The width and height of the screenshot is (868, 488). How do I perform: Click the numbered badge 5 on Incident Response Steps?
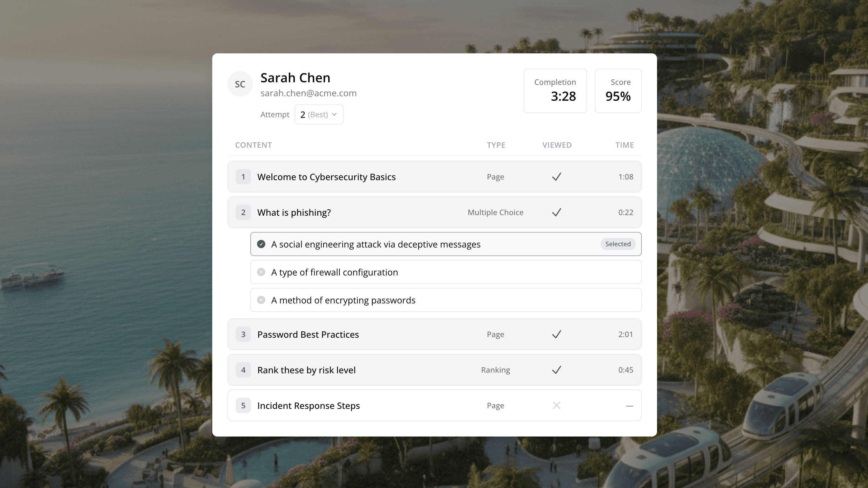[243, 405]
